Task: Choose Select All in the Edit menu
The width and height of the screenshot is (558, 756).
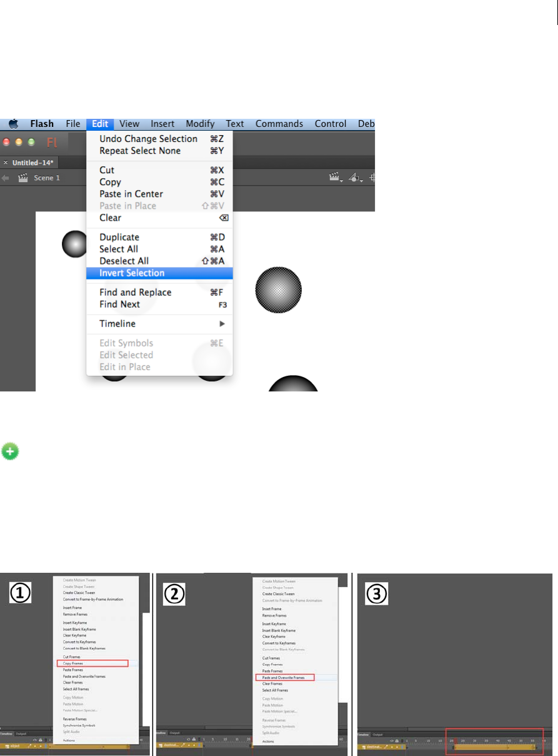Action: [159, 249]
